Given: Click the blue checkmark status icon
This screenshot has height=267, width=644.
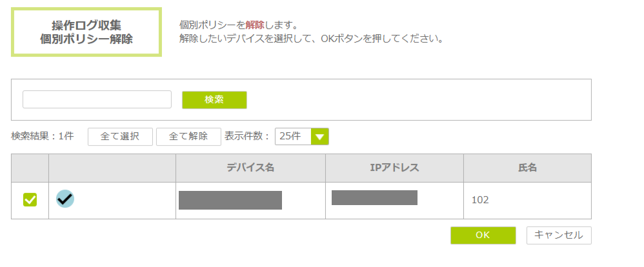Looking at the screenshot, I should [x=65, y=199].
